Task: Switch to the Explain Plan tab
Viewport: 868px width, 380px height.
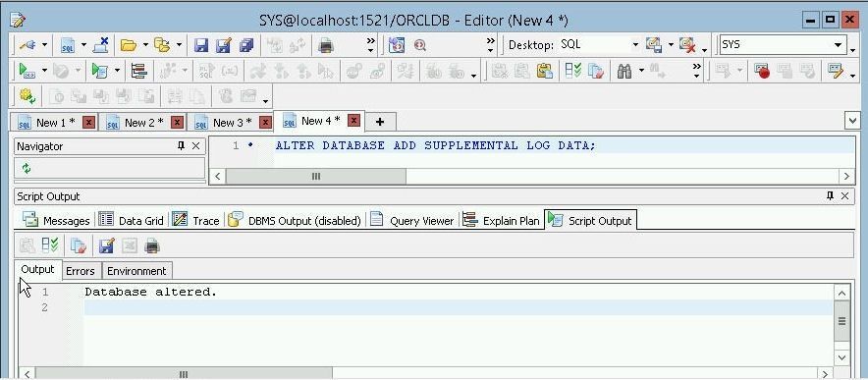Action: click(501, 221)
